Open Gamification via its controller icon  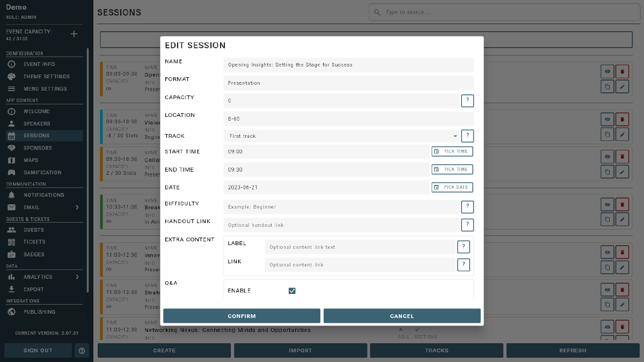point(12,172)
